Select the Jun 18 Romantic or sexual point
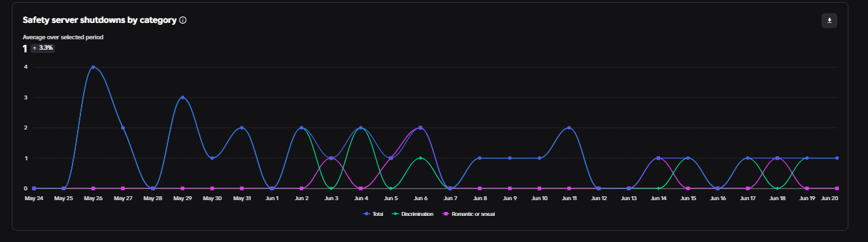This screenshot has width=868, height=242. pyautogui.click(x=777, y=158)
